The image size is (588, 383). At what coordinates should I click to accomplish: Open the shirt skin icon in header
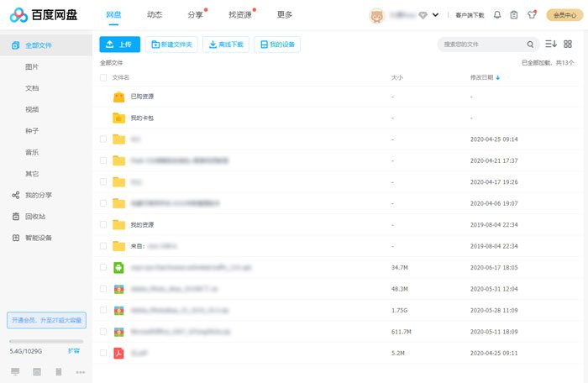[x=532, y=15]
